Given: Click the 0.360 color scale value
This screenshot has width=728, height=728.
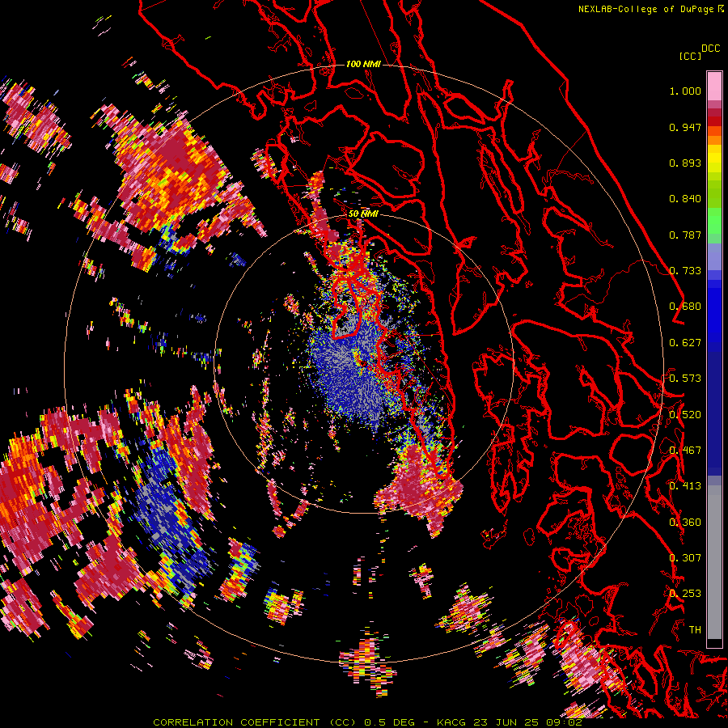Looking at the screenshot, I should coord(685,523).
